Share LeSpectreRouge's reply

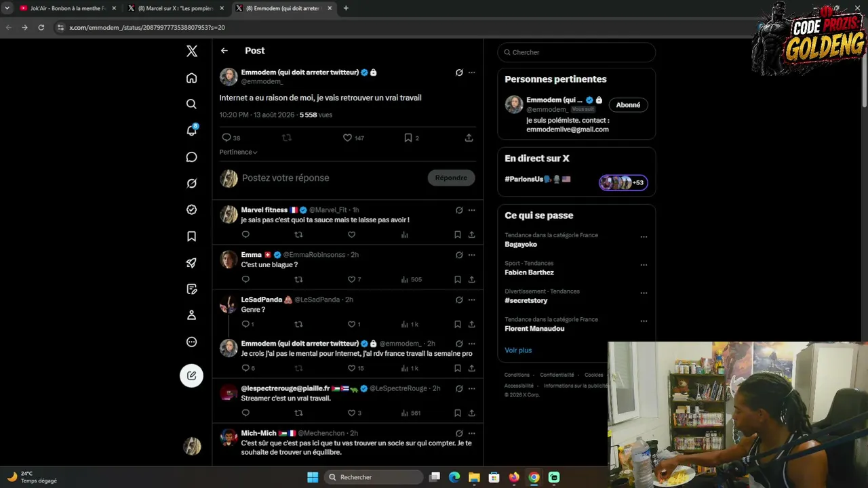471,413
